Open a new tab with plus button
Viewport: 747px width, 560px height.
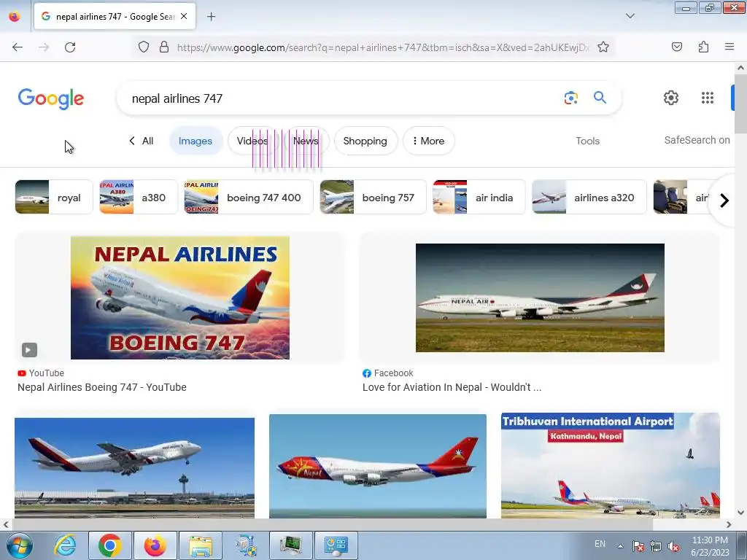(x=211, y=17)
